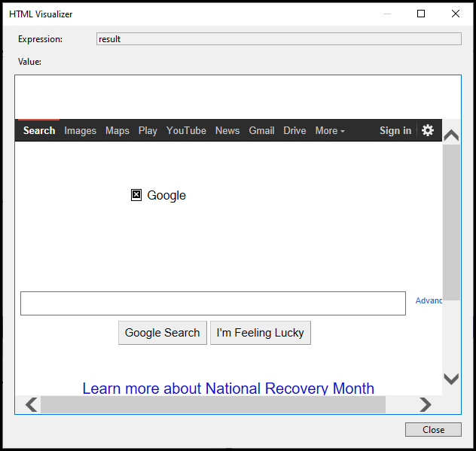Click the Value: label
The width and height of the screenshot is (476, 451).
pyautogui.click(x=29, y=62)
